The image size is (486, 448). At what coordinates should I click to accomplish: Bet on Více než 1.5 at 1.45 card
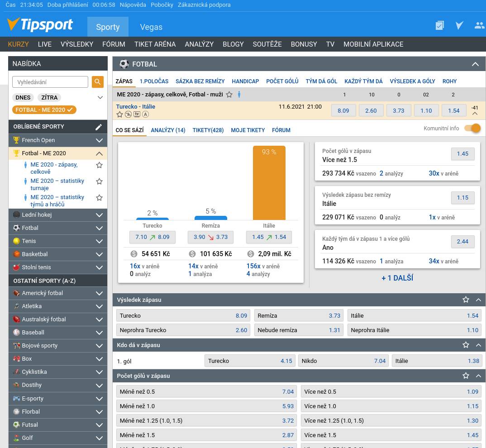[462, 154]
